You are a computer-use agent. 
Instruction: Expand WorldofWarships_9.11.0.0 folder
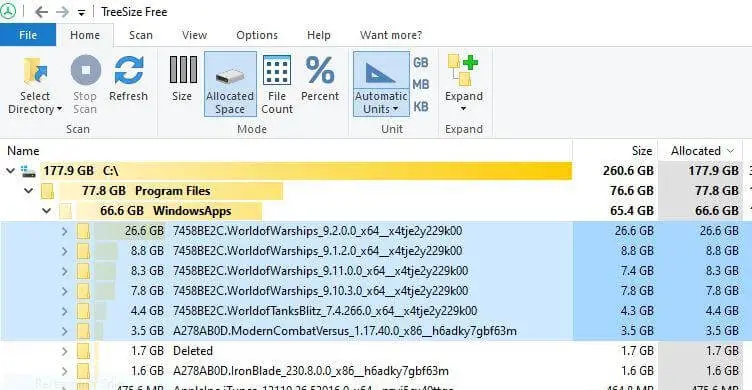[65, 271]
